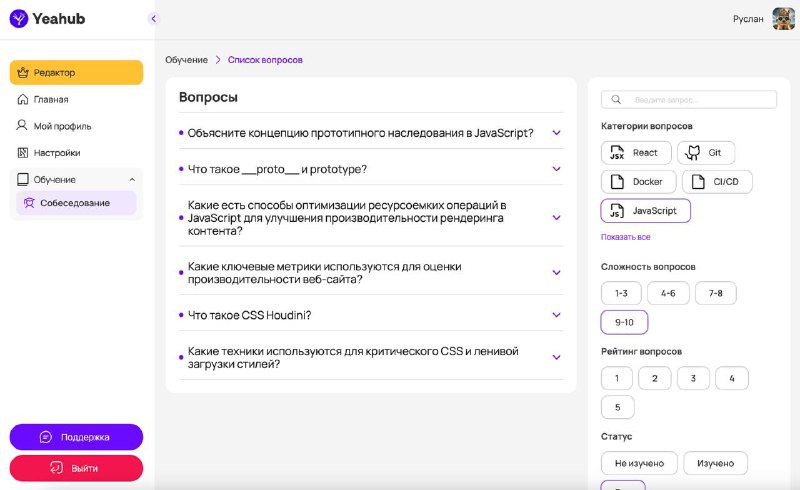Click the Показать все link

pyautogui.click(x=626, y=237)
